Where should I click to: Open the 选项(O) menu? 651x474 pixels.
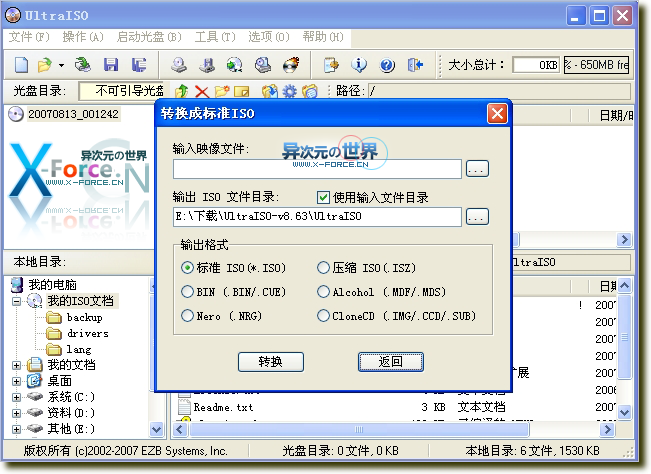pyautogui.click(x=269, y=37)
